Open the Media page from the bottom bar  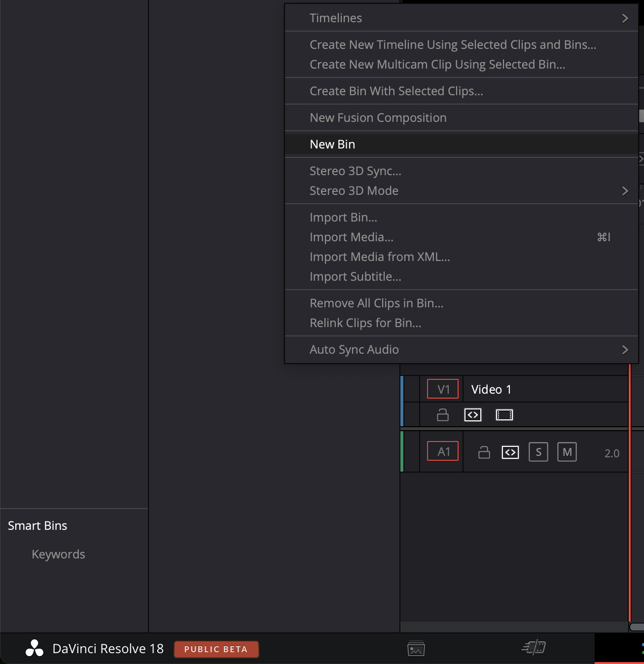pyautogui.click(x=416, y=649)
